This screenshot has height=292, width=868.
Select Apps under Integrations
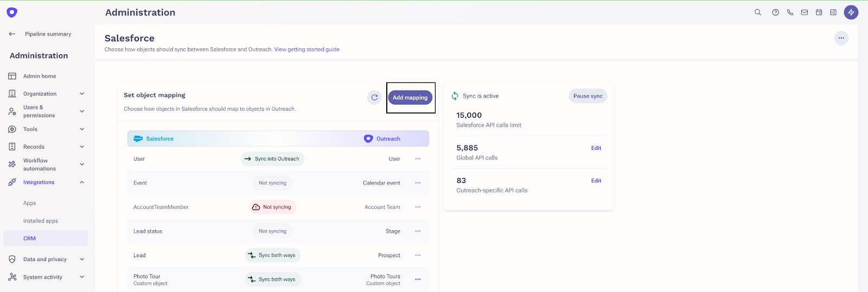tap(30, 203)
